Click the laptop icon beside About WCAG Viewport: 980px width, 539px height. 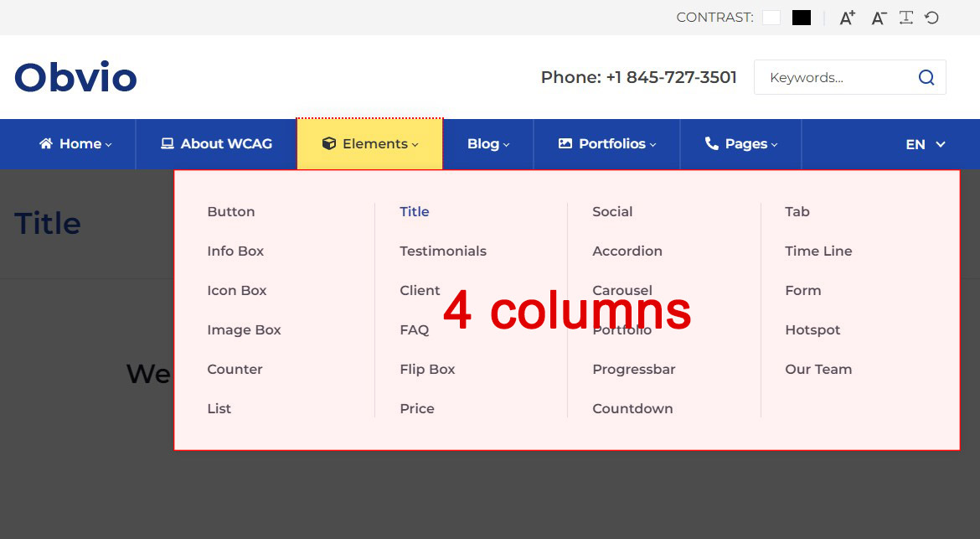167,143
